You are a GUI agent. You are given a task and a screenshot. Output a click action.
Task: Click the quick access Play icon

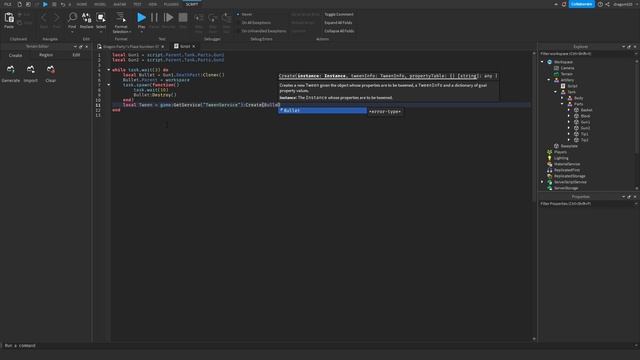(45, 4)
